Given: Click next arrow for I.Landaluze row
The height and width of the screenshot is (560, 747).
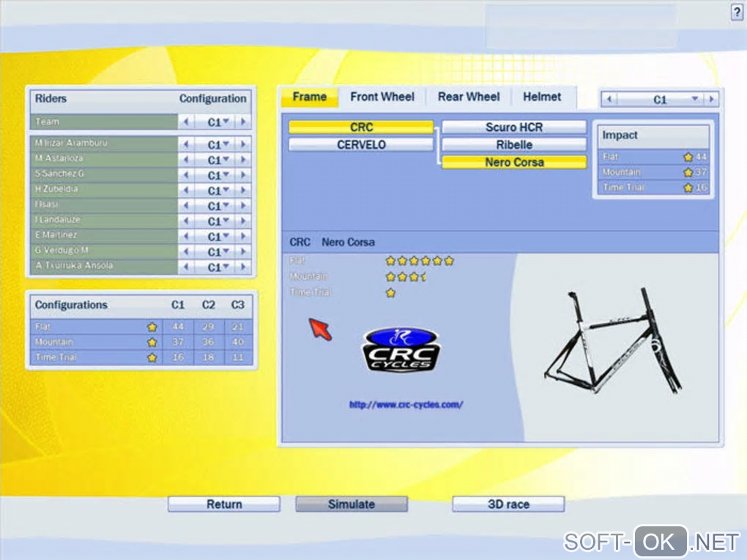Looking at the screenshot, I should point(243,220).
